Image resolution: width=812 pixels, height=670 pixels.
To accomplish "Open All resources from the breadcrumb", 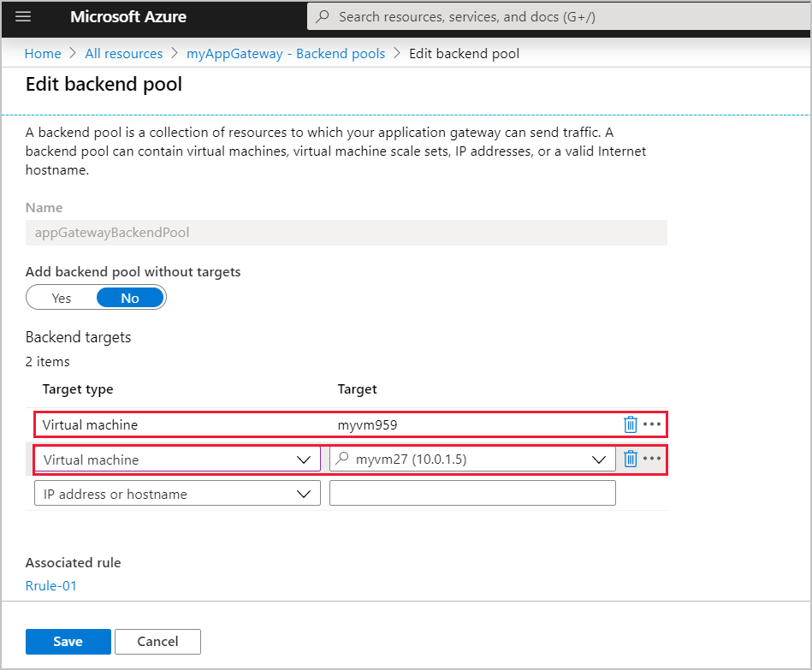I will point(123,53).
